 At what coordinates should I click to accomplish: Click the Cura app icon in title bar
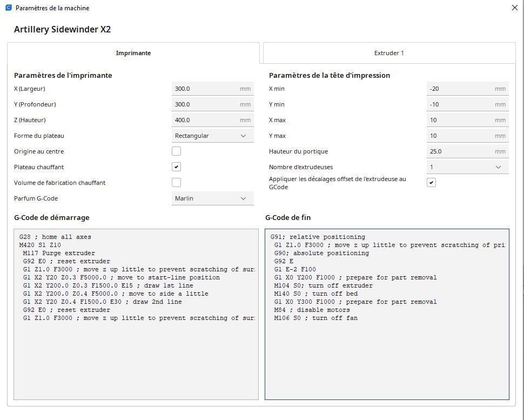tap(9, 8)
